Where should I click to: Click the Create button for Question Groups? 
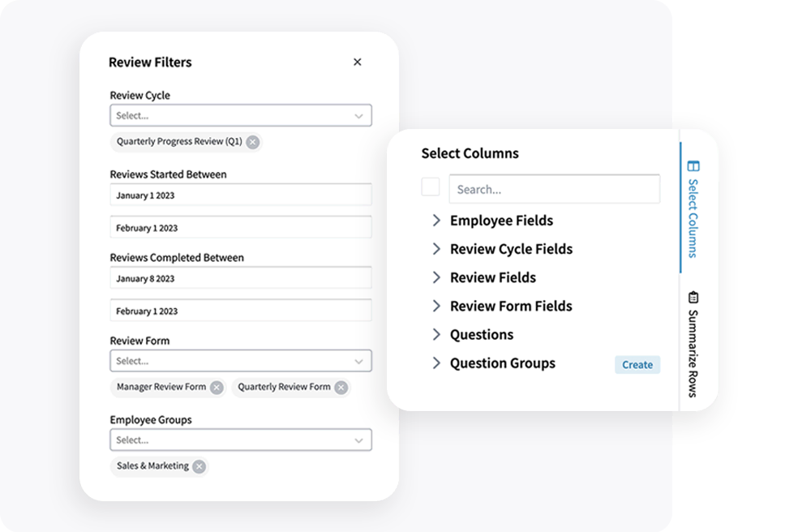[x=637, y=365]
